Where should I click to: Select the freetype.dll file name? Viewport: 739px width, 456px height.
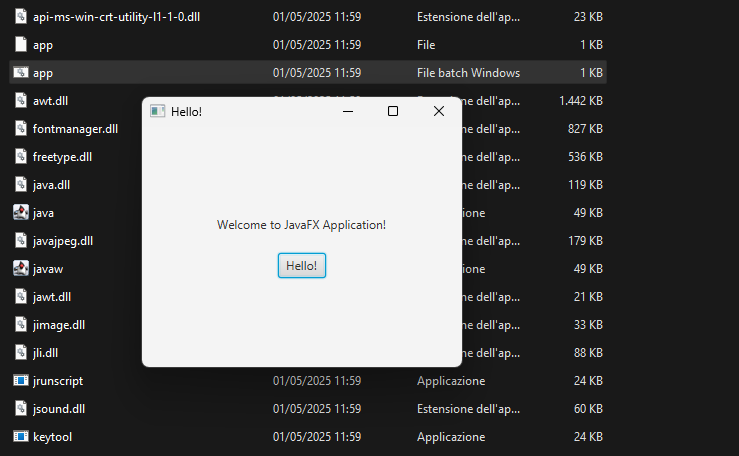(x=62, y=157)
